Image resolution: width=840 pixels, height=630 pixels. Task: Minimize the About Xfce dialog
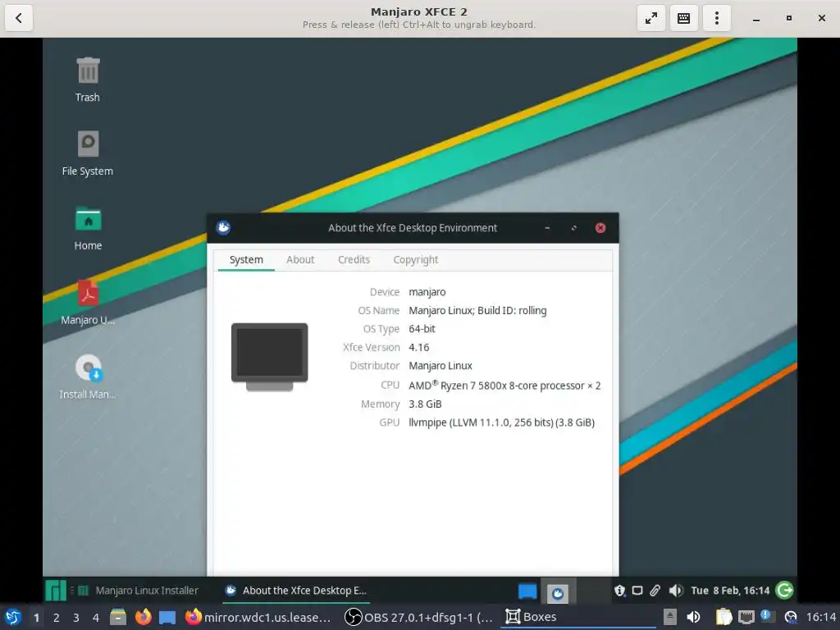[547, 228]
